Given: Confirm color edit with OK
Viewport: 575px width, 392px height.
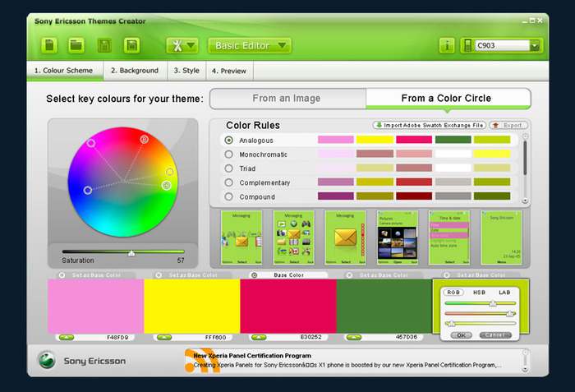Looking at the screenshot, I should (x=461, y=335).
